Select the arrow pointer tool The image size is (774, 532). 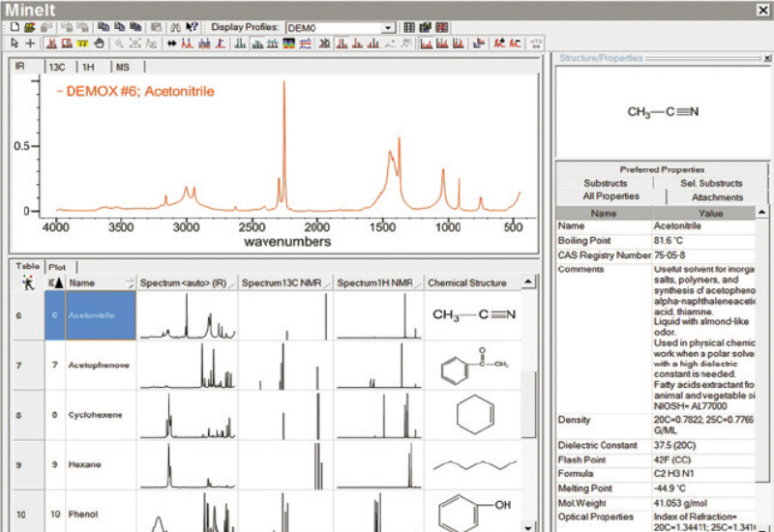(x=14, y=44)
